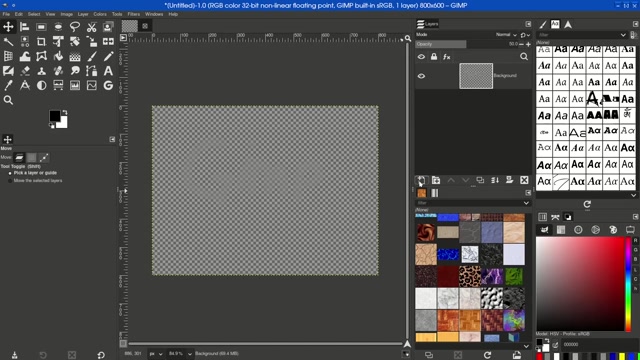Select the Color Picker eyedropper tool
The image size is (640, 360).
click(8, 85)
